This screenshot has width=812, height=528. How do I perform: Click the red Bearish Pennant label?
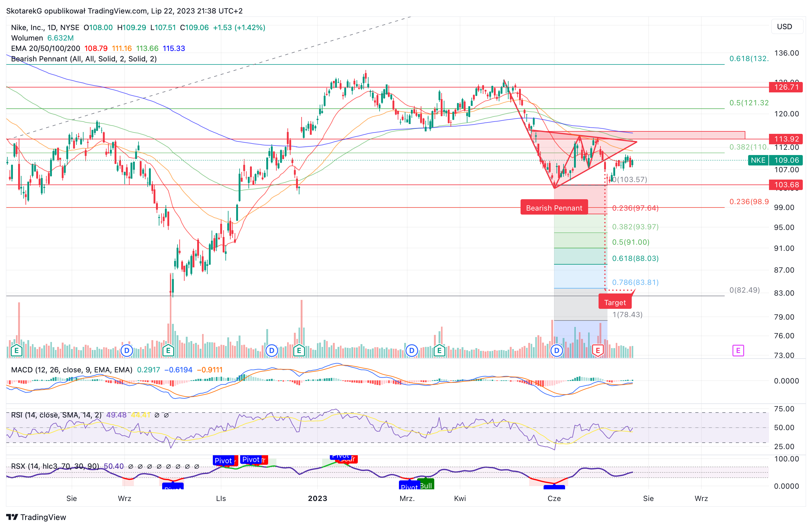pos(554,208)
